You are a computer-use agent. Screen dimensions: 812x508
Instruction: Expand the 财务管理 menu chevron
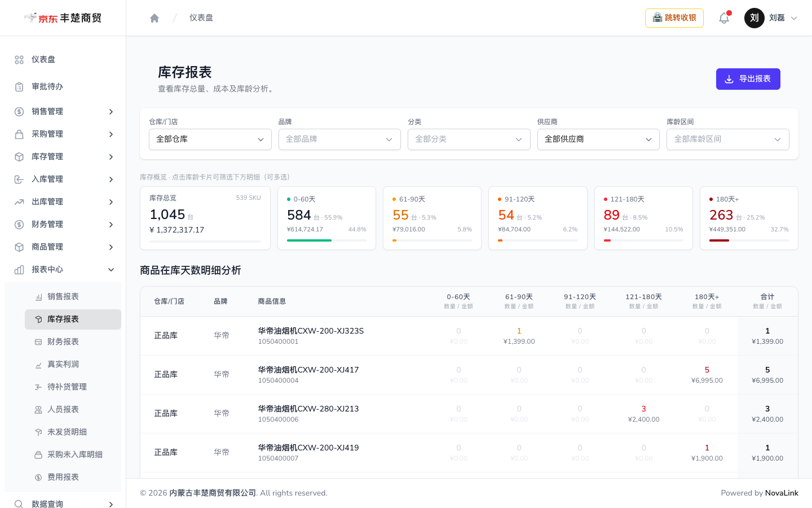(111, 225)
